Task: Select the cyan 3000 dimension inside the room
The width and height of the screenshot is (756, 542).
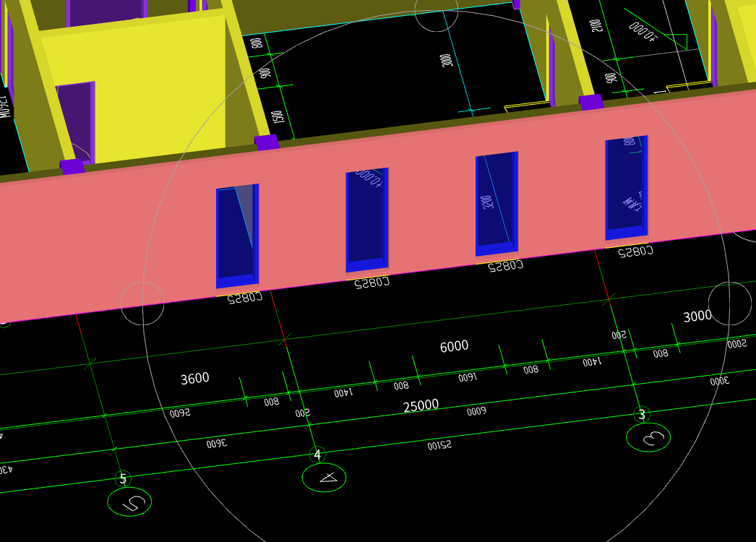Action: pos(446,61)
